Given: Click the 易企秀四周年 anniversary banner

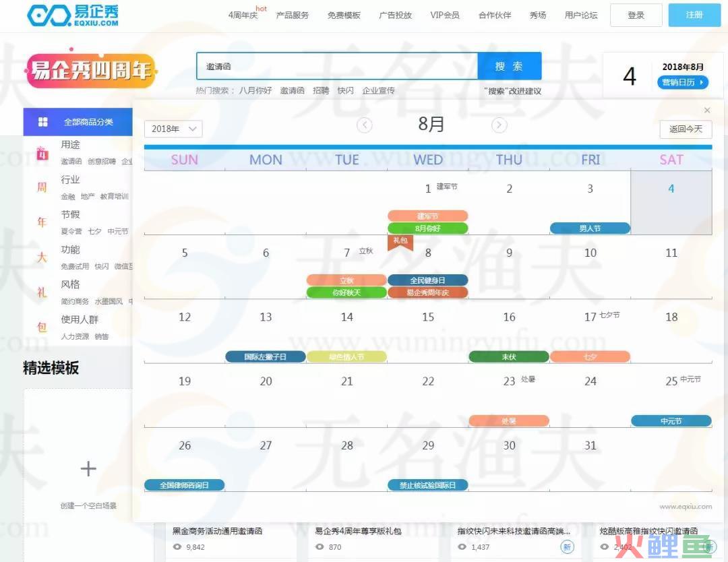Looking at the screenshot, I should tap(90, 71).
